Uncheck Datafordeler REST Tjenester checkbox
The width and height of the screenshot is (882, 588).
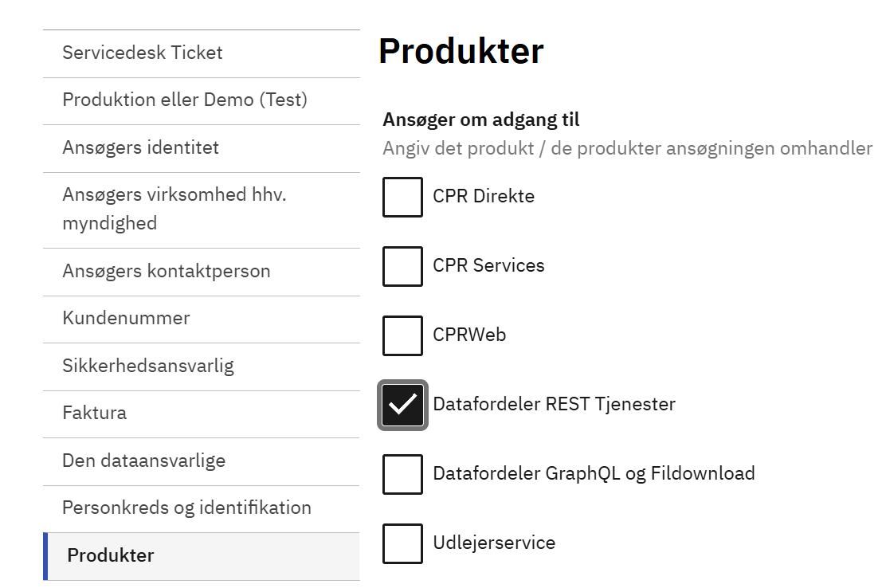point(402,405)
